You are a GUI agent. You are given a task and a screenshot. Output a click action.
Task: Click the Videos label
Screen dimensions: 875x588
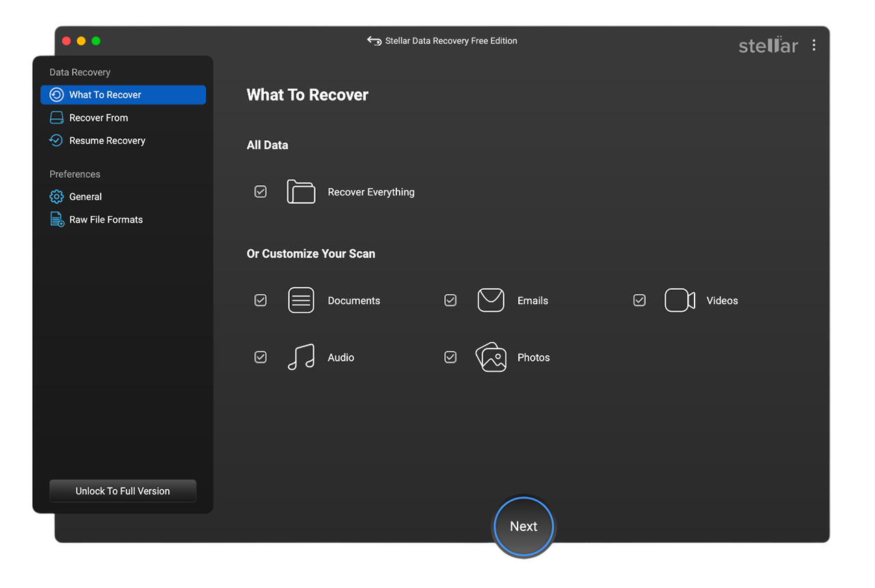pos(723,300)
